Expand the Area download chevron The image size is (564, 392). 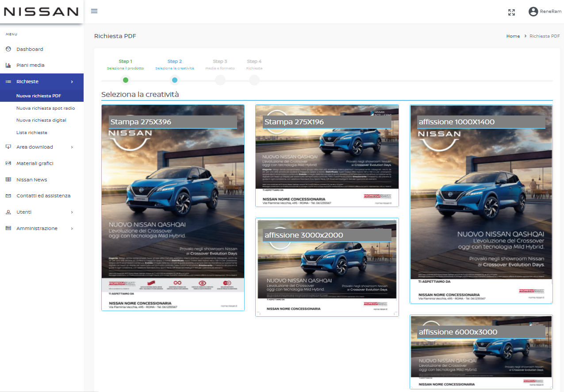point(72,147)
